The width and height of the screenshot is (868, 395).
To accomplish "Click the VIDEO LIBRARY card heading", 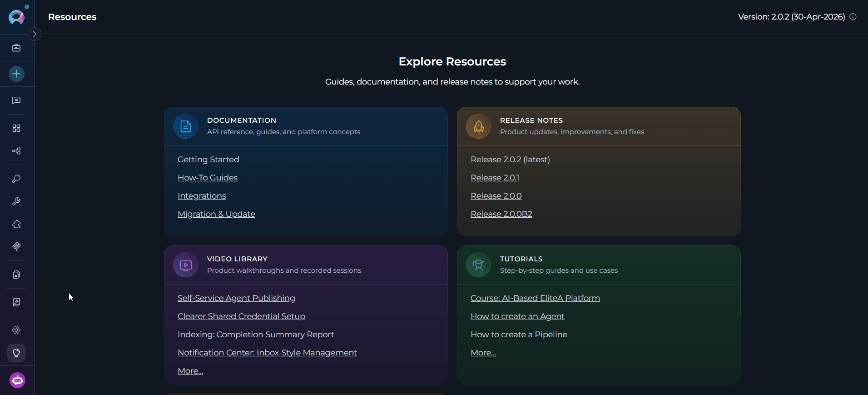I will (x=237, y=259).
